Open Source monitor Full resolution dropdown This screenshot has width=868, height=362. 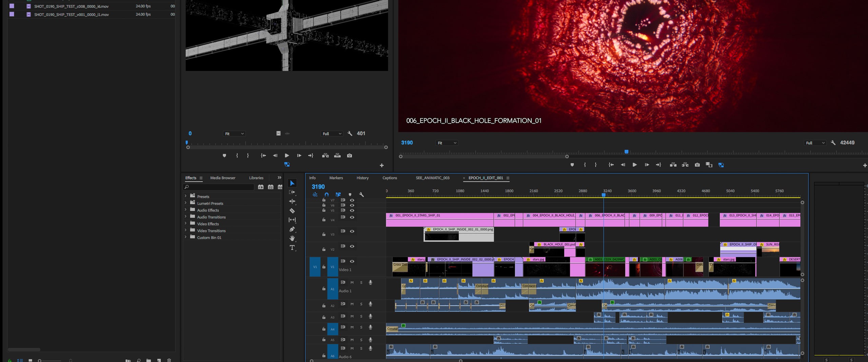pos(332,134)
